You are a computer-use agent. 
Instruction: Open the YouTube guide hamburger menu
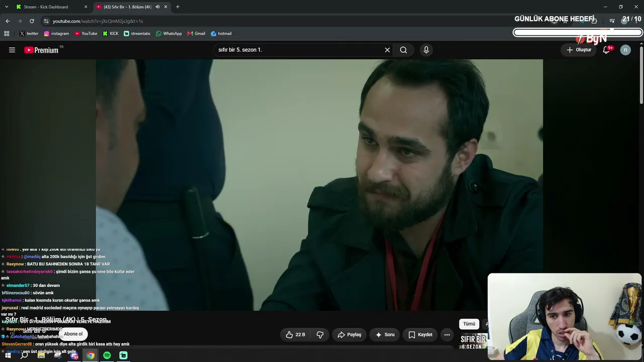[12, 50]
